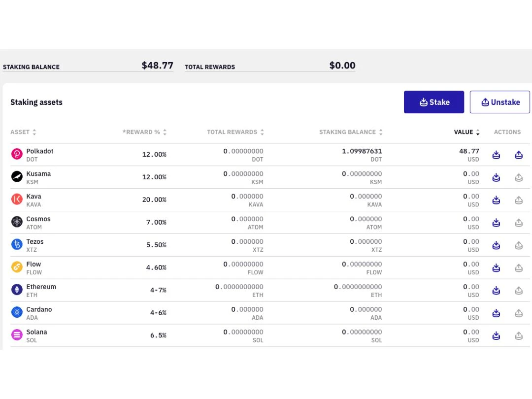This screenshot has width=532, height=399.
Task: Select the Cosmos asset name
Action: [38, 219]
